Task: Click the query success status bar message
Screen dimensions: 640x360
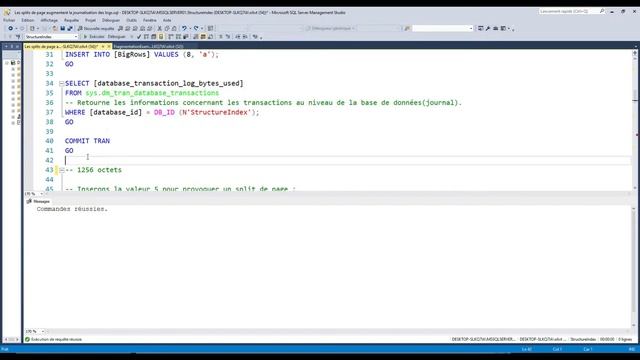Action: [x=56, y=339]
